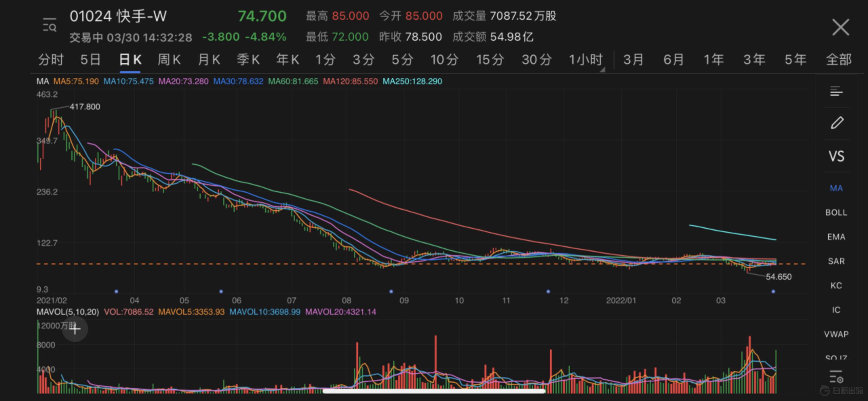Enable the BOLL indicator overlay
The width and height of the screenshot is (868, 401).
coord(836,213)
